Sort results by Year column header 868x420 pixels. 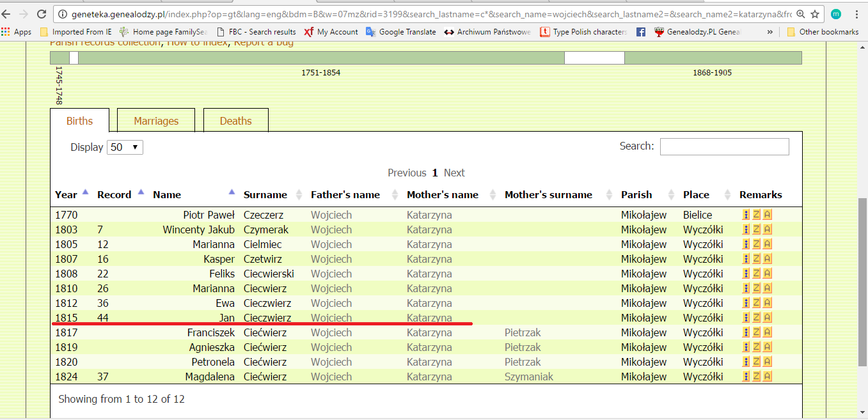(x=67, y=194)
